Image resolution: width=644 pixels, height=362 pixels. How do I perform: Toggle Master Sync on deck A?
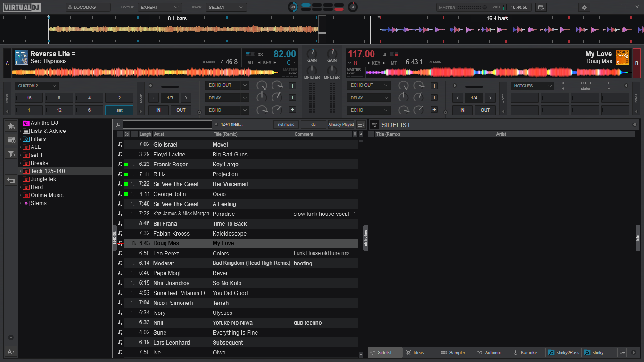290,72
